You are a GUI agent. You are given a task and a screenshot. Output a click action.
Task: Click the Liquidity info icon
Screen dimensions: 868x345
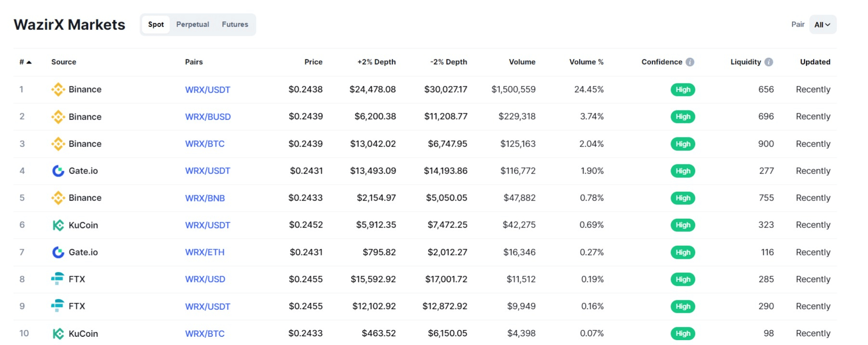(769, 62)
